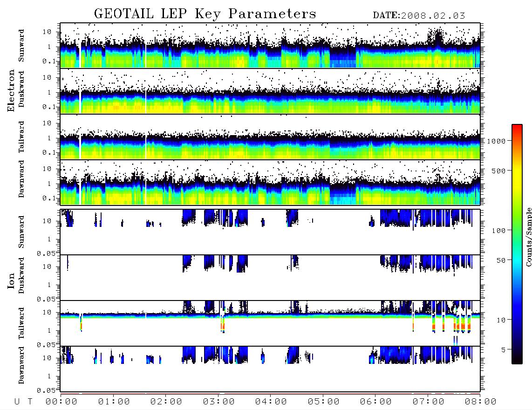Click the Ion Dawnward row label

point(21,365)
